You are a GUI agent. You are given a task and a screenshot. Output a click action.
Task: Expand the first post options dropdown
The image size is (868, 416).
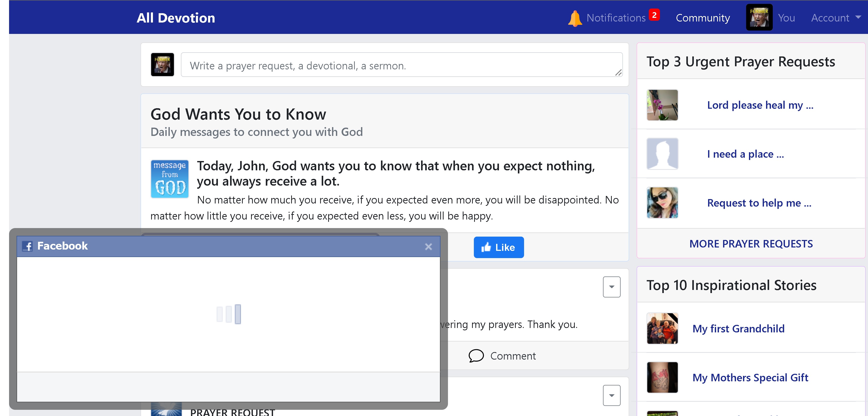click(x=611, y=287)
